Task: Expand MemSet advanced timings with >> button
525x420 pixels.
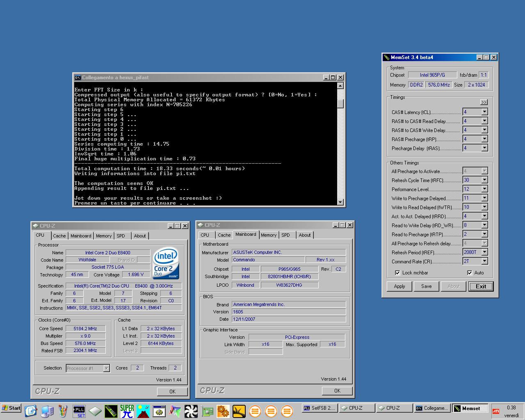Action: pyautogui.click(x=484, y=102)
